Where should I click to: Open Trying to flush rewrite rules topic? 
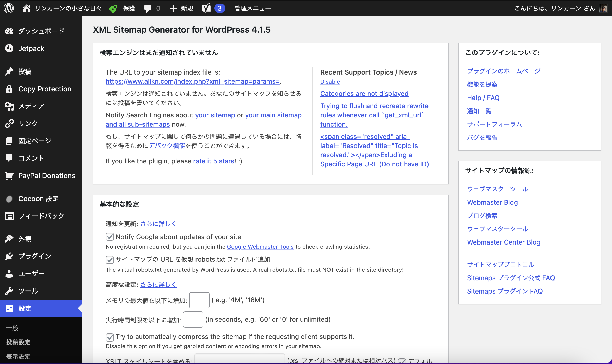(x=374, y=115)
